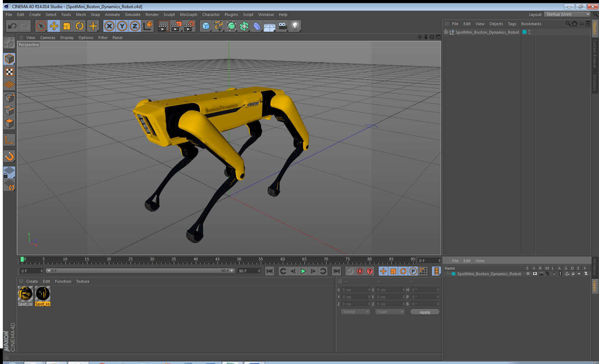The height and width of the screenshot is (364, 599).
Task: Add a Cube primitive object
Action: [206, 26]
